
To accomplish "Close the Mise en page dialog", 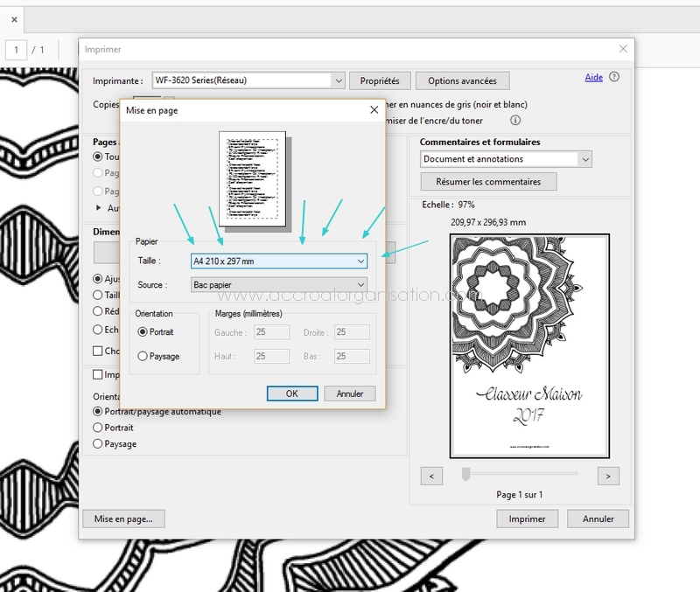I will (x=374, y=110).
